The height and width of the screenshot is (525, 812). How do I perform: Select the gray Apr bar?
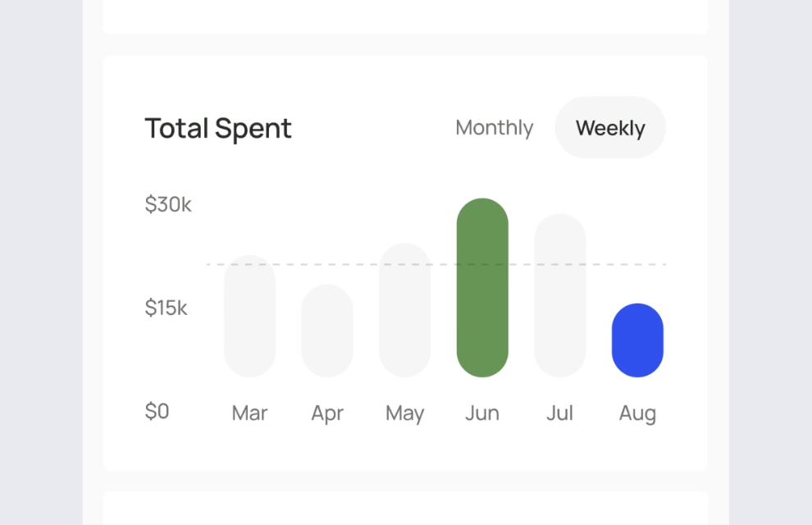[327, 331]
